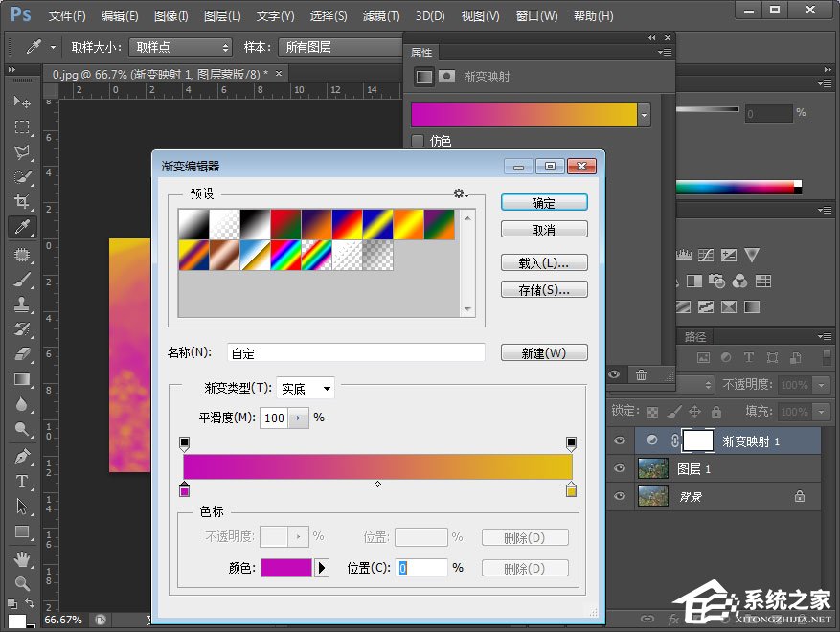Expand the gradient picker arrow in Properties
This screenshot has height=632, width=840.
[x=645, y=115]
